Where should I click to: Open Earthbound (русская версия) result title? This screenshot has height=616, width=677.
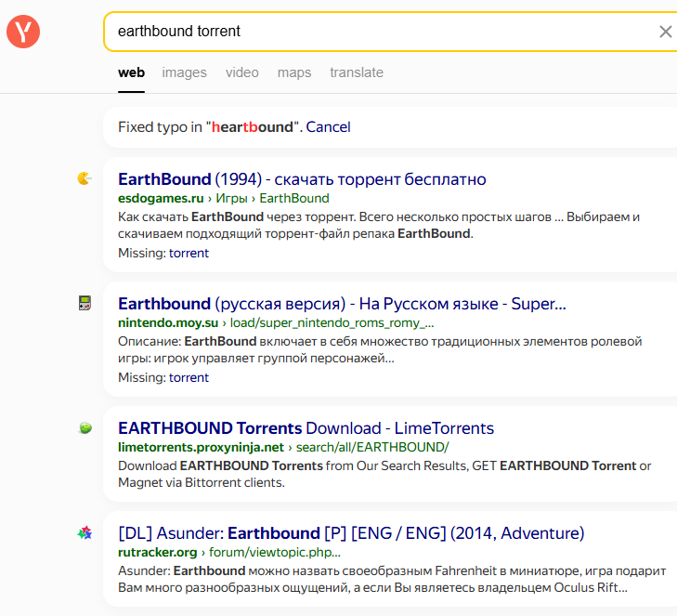[x=342, y=304]
